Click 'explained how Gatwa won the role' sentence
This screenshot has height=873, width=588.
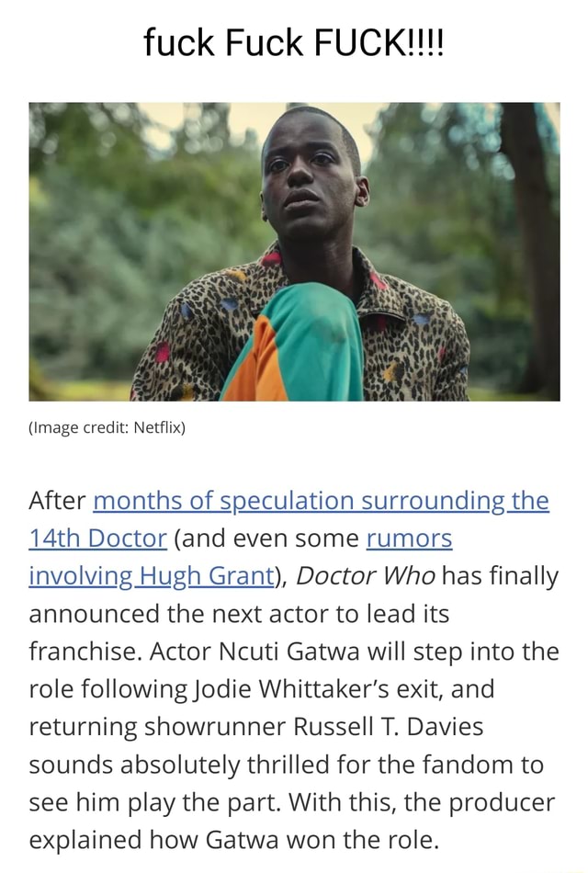234,840
